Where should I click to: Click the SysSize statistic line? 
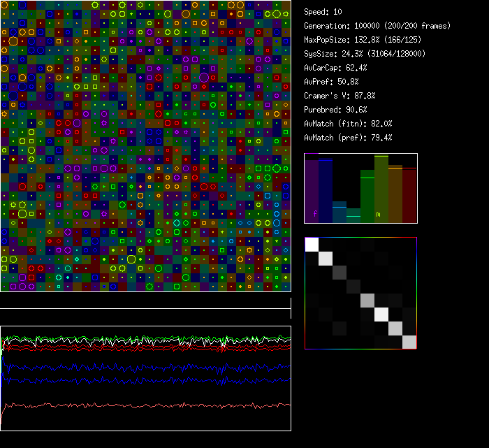(365, 54)
